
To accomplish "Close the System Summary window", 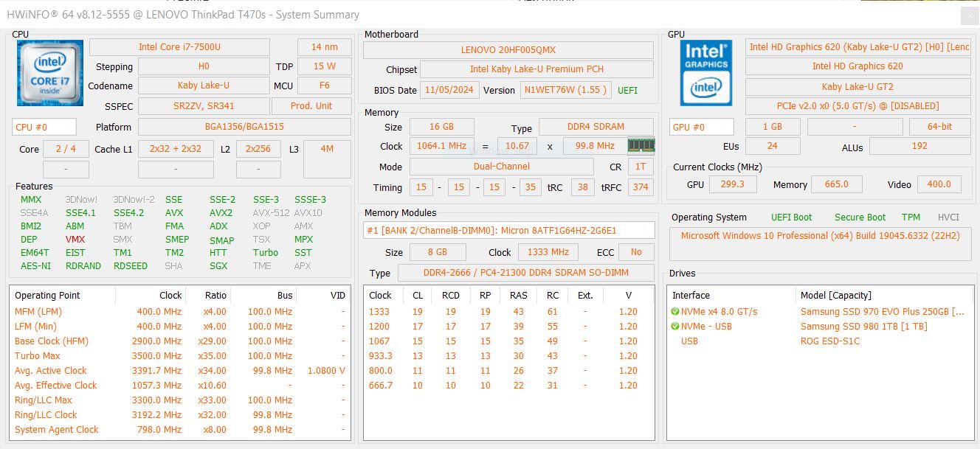I will (x=968, y=15).
